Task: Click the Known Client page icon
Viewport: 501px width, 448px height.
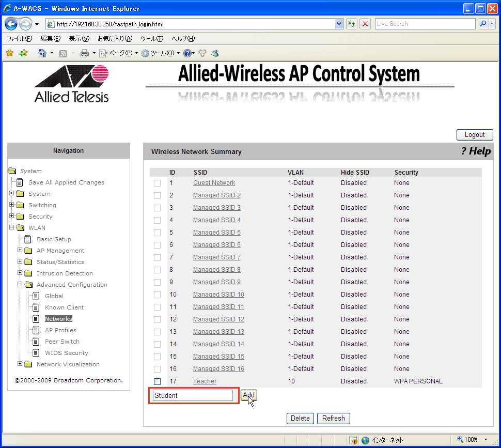Action: (x=36, y=307)
